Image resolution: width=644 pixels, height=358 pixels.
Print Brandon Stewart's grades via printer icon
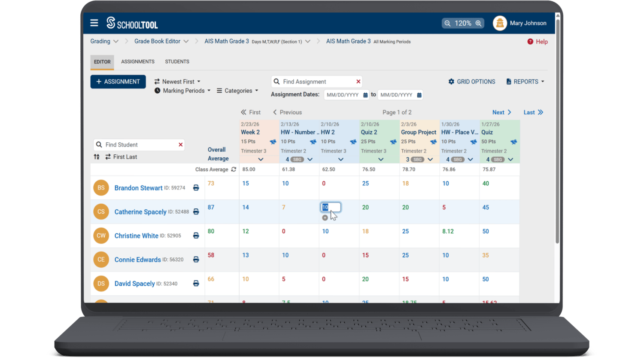tap(196, 188)
